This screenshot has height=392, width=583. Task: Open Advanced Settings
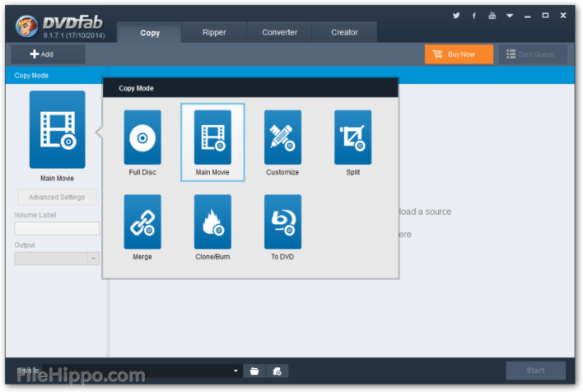[57, 197]
